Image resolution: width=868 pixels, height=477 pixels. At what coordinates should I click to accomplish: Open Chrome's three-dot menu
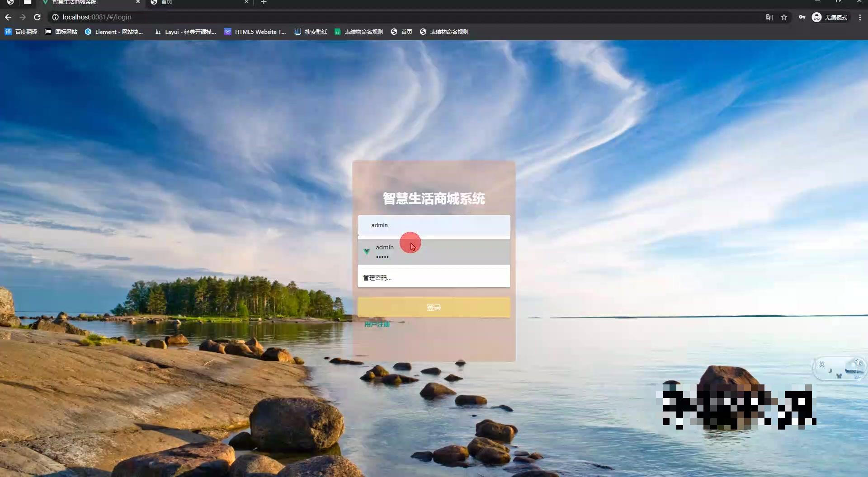click(860, 17)
